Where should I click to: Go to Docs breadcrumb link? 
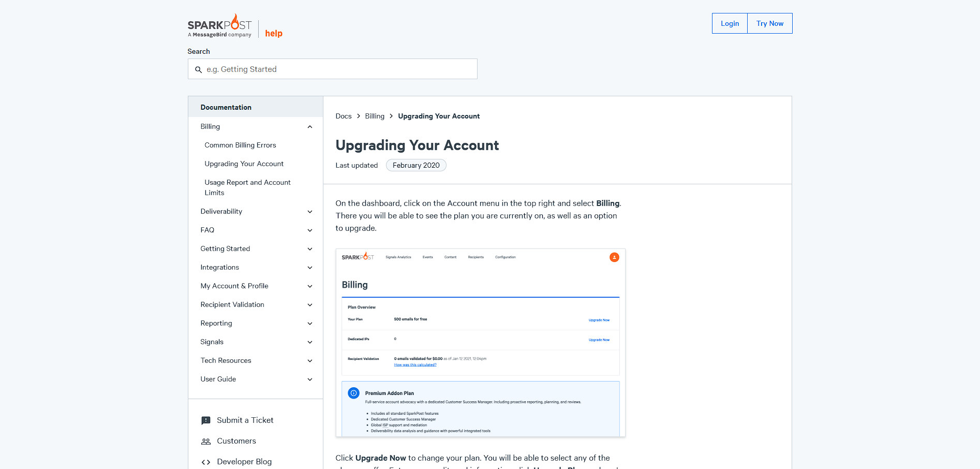point(343,116)
